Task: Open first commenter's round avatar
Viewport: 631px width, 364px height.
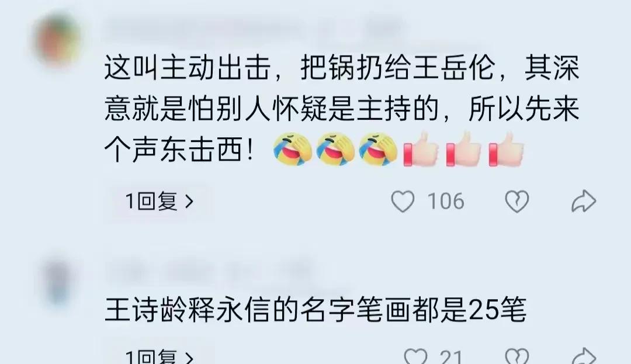Action: tap(57, 39)
